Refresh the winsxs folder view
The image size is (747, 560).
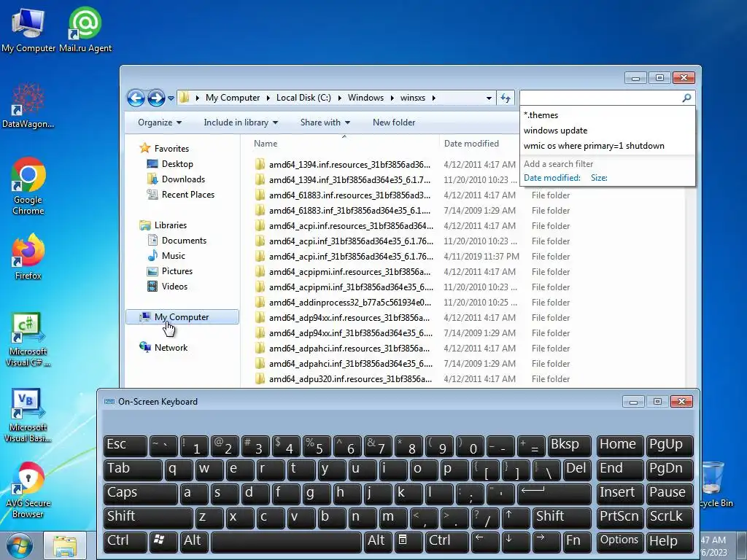pos(505,98)
